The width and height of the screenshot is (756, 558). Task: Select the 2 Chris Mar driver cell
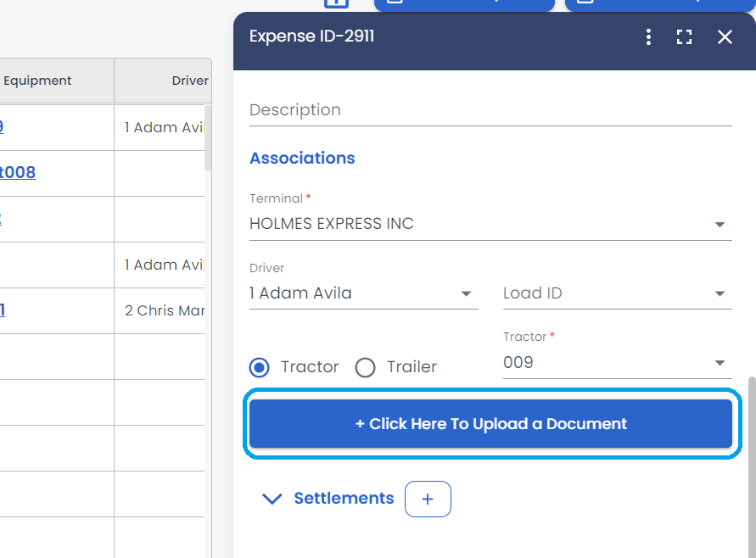pos(160,311)
